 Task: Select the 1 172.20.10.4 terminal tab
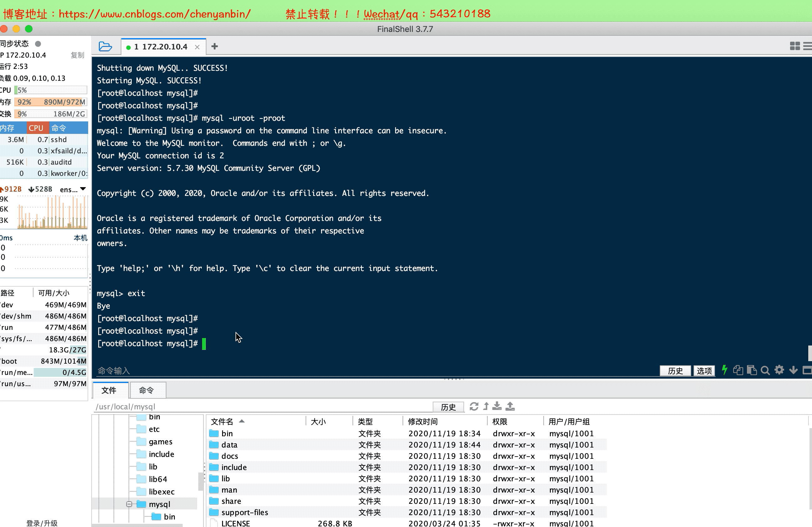pyautogui.click(x=163, y=47)
